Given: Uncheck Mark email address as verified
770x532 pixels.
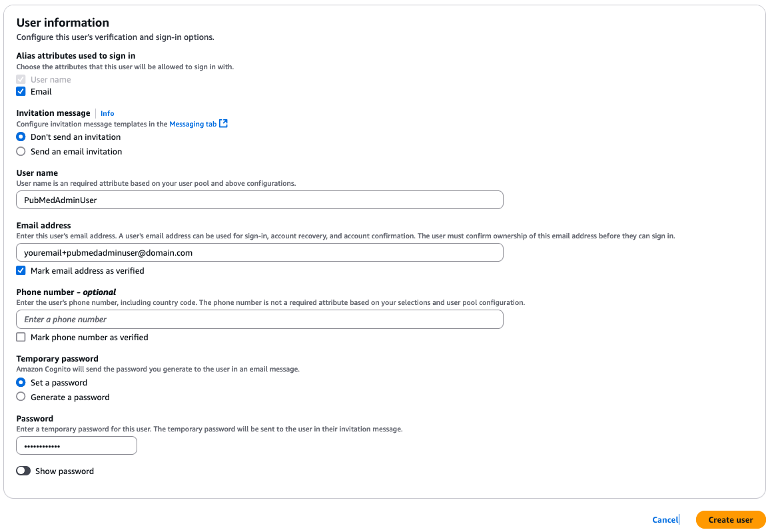Looking at the screenshot, I should point(21,270).
